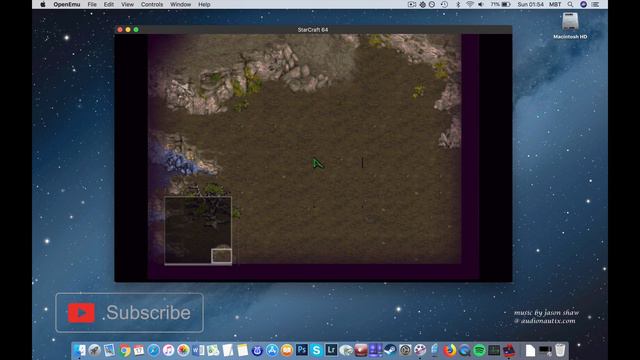Click the YouTube Subscribe button
The image size is (640, 360).
129,313
